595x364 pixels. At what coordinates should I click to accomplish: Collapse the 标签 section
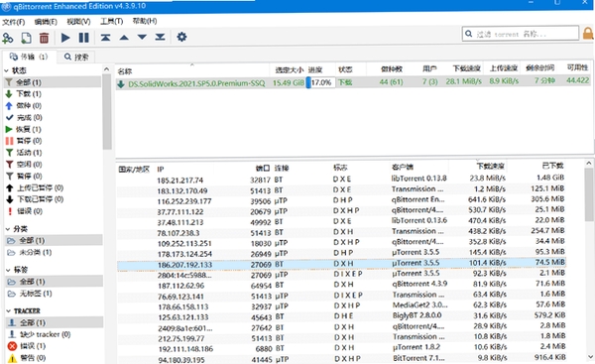7,270
